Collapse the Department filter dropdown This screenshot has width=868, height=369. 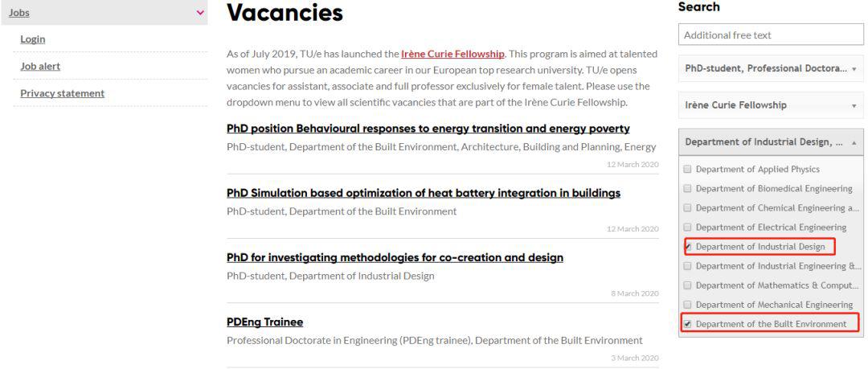770,142
